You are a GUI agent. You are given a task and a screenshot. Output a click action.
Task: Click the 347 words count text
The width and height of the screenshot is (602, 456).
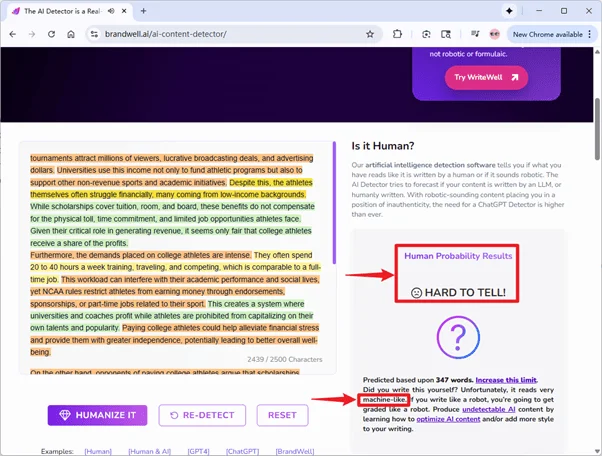455,380
